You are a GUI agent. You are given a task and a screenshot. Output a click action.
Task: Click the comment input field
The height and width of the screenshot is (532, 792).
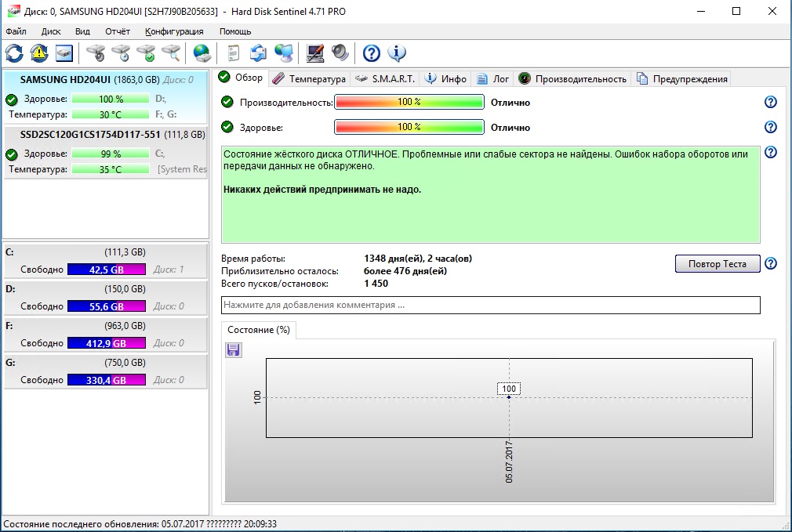pos(490,305)
